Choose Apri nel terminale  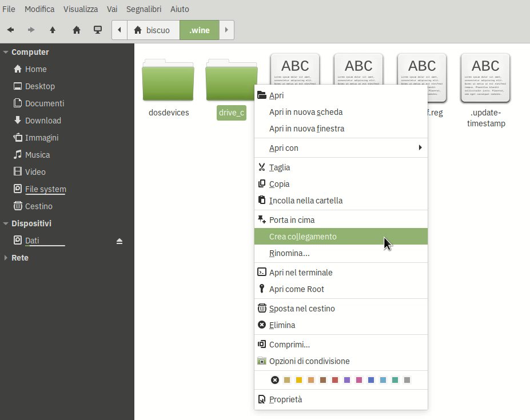click(x=341, y=273)
